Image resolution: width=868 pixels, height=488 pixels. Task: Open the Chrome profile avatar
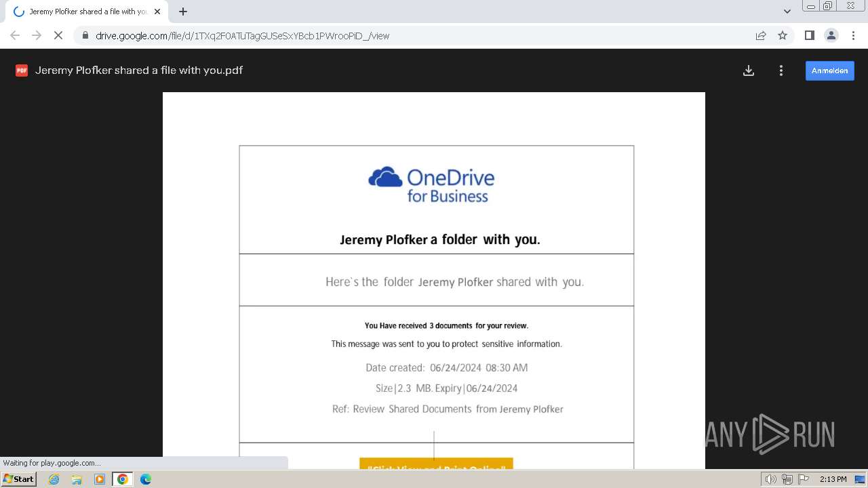pyautogui.click(x=831, y=35)
